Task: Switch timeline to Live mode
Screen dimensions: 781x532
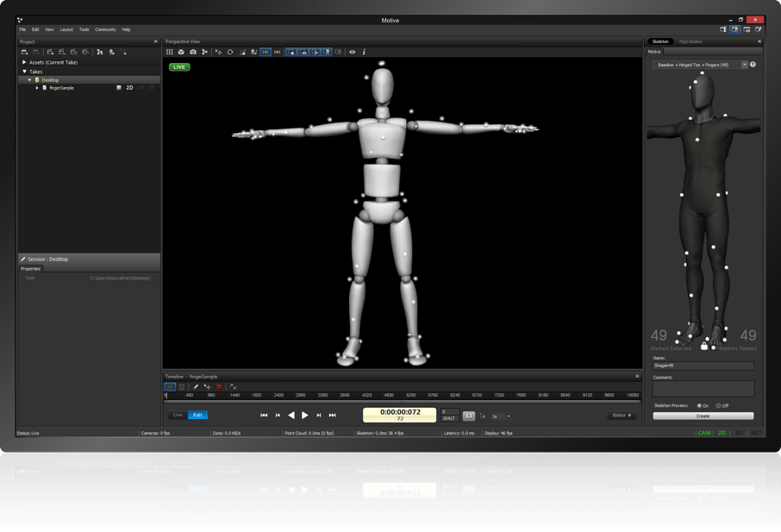Action: 178,416
